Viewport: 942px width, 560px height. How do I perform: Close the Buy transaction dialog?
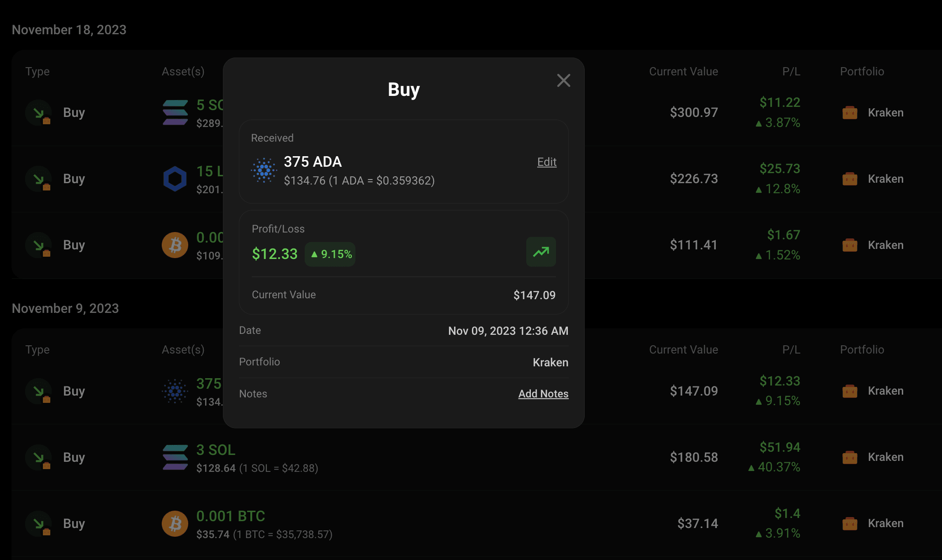[563, 80]
